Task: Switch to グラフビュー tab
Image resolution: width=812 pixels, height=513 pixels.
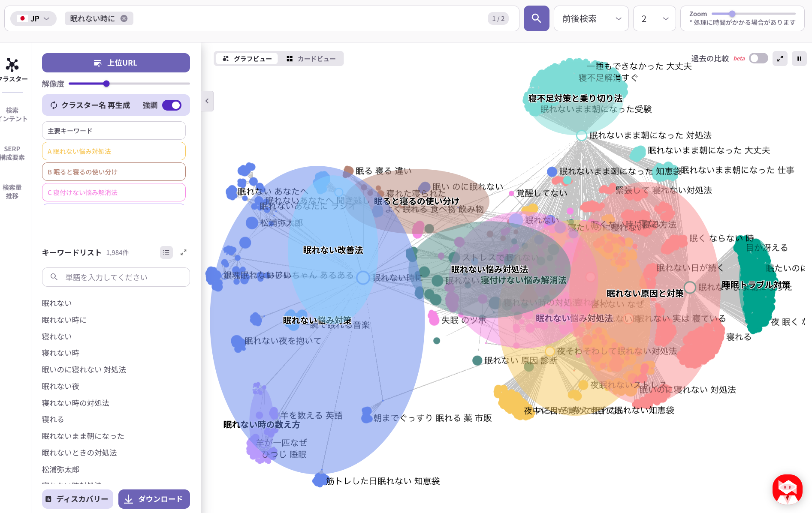Action: coord(247,59)
